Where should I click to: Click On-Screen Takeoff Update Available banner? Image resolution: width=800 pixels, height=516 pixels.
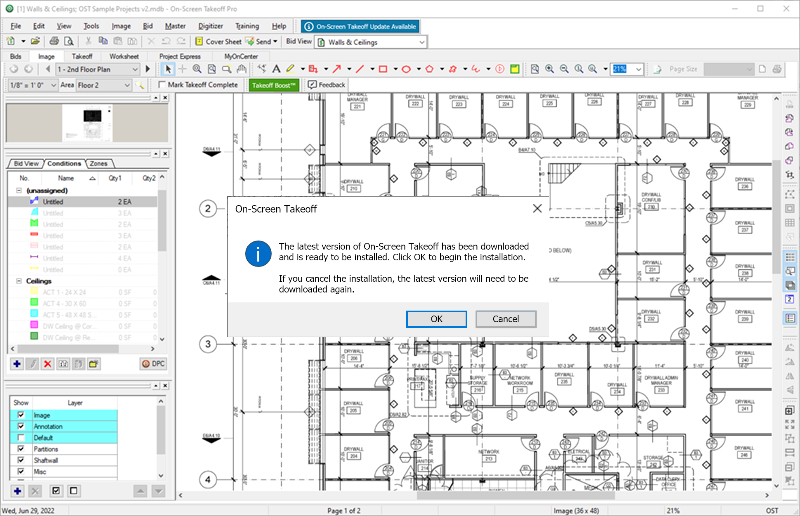[x=361, y=27]
